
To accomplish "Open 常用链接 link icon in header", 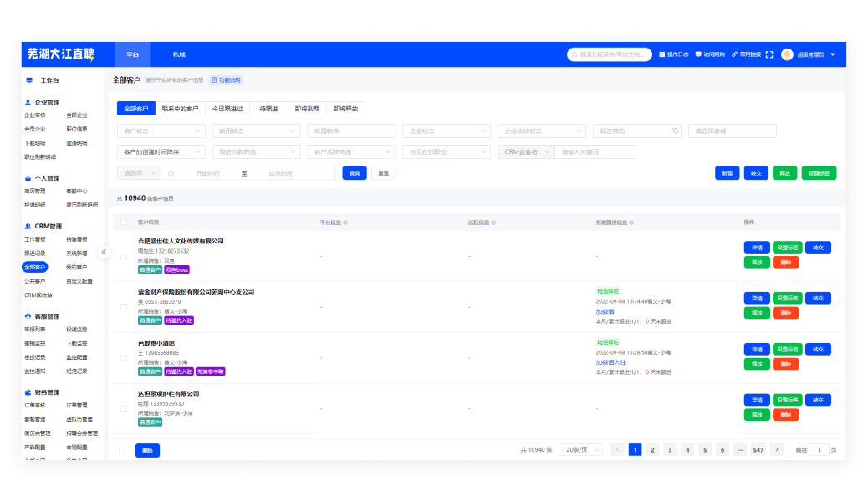I will [x=734, y=54].
